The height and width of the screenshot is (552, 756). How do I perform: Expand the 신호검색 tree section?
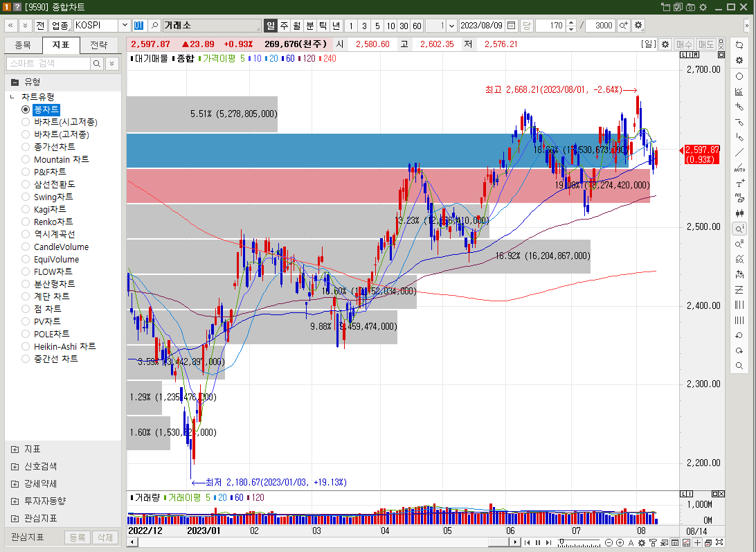coord(15,467)
